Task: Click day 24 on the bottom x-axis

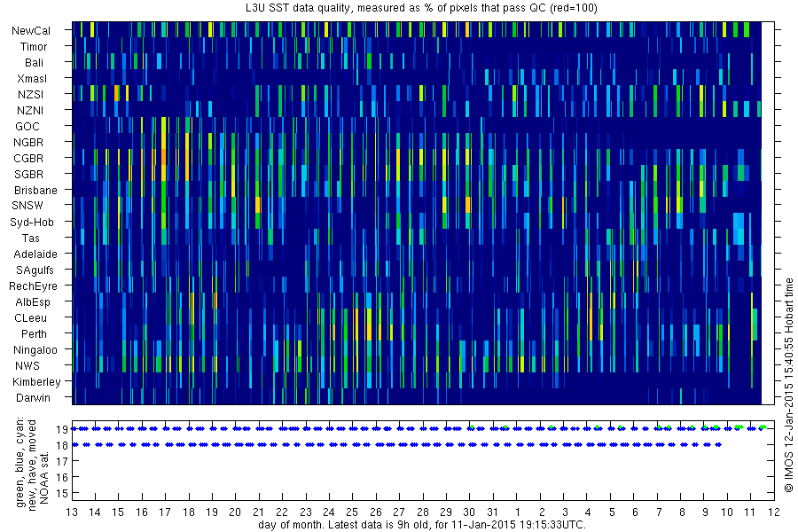Action: pyautogui.click(x=329, y=512)
